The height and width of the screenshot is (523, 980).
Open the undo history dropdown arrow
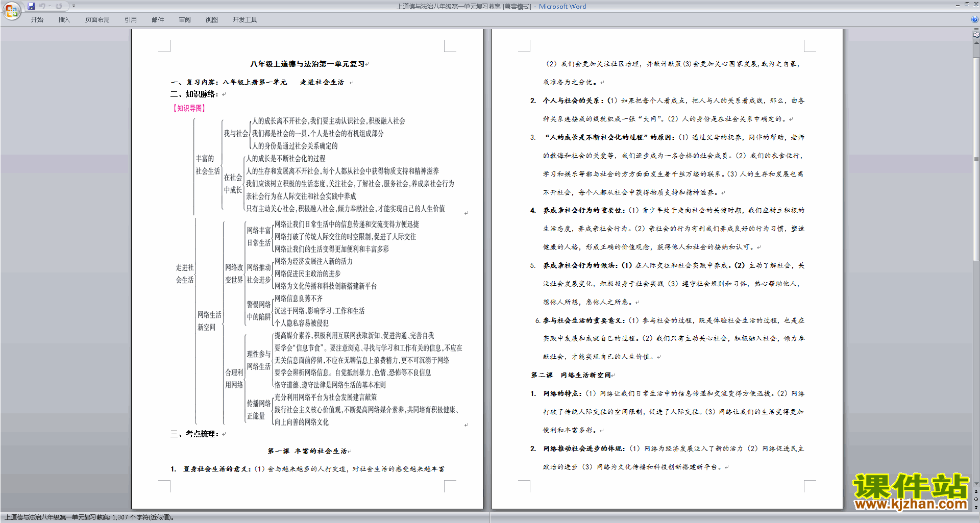pyautogui.click(x=50, y=6)
